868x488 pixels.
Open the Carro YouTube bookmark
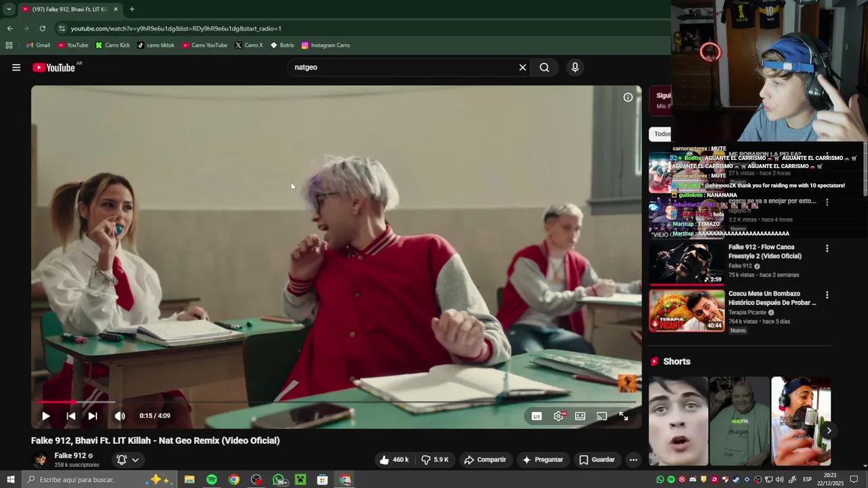[205, 45]
